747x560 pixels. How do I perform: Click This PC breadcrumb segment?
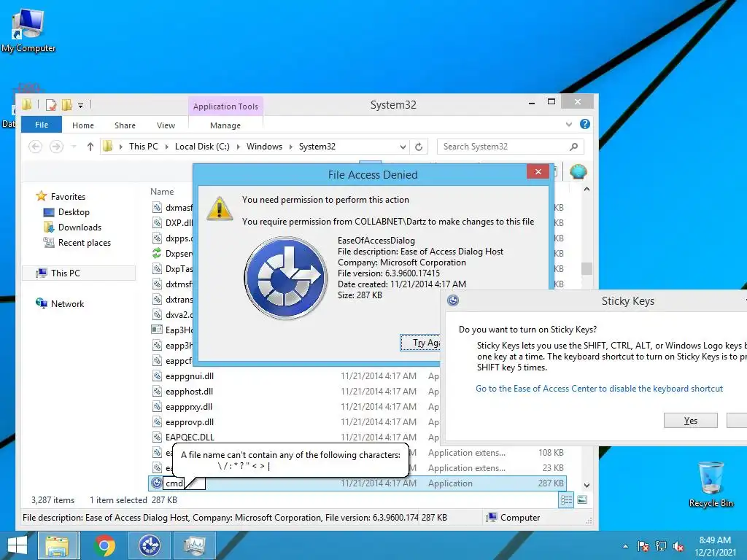144,147
